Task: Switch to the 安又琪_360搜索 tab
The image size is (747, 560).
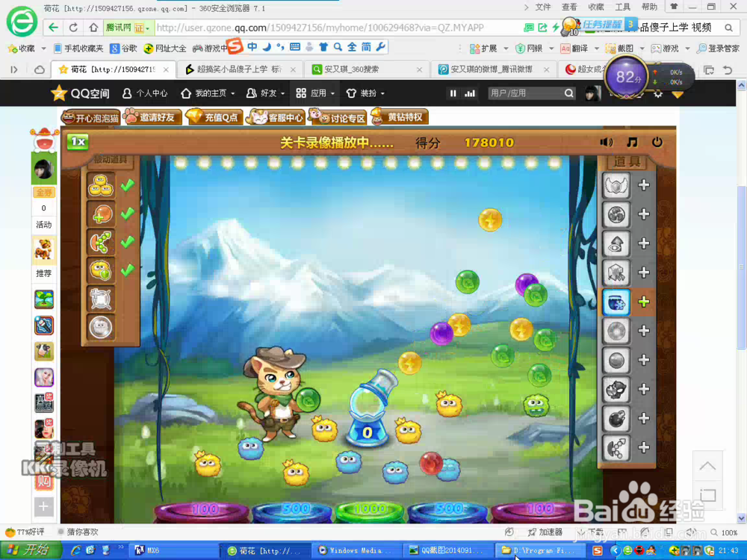Action: point(366,69)
